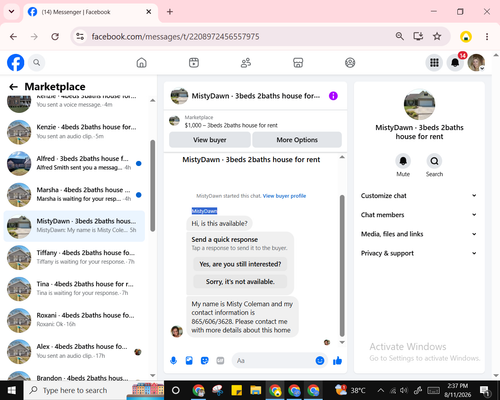Open the Reels video icon in top navigation
500x400 pixels.
click(194, 63)
